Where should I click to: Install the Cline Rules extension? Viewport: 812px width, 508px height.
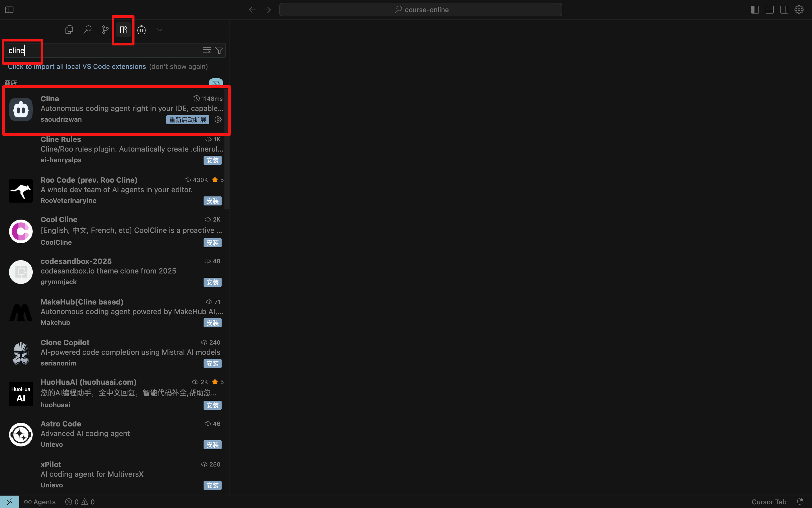[212, 160]
